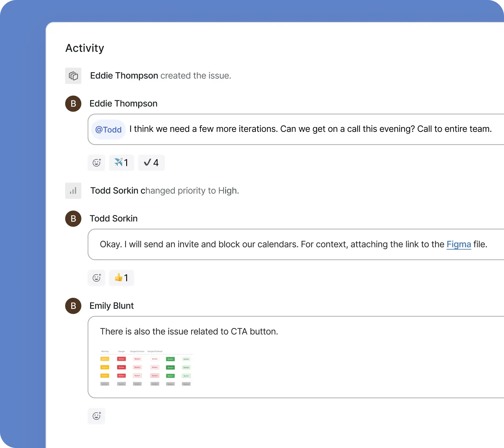Image resolution: width=504 pixels, height=448 pixels.
Task: Click the @Todd mention chip
Action: [x=108, y=130]
